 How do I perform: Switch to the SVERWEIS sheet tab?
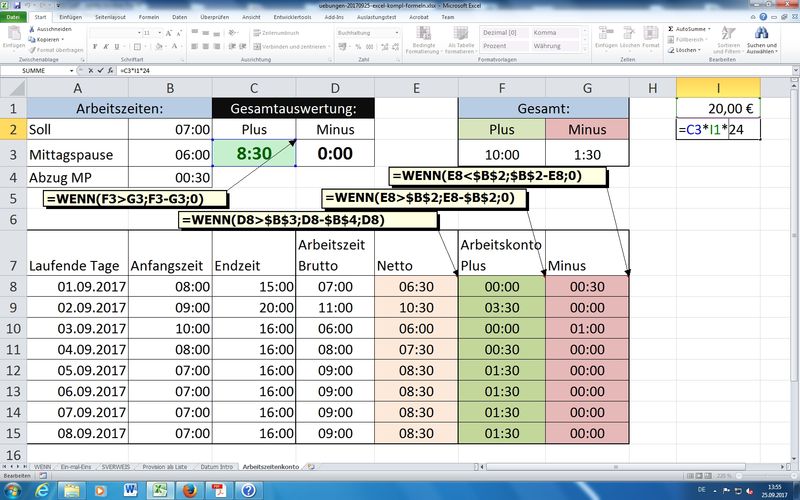[x=119, y=466]
